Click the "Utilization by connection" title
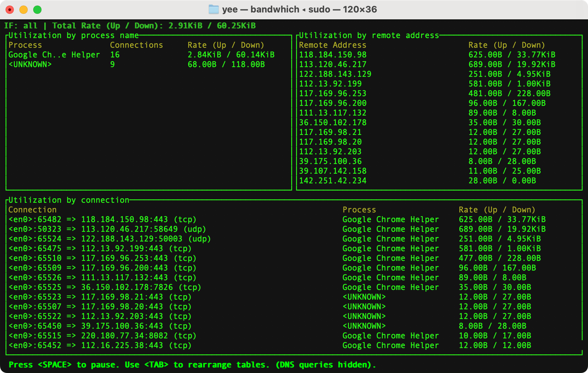The width and height of the screenshot is (588, 373). (x=69, y=200)
